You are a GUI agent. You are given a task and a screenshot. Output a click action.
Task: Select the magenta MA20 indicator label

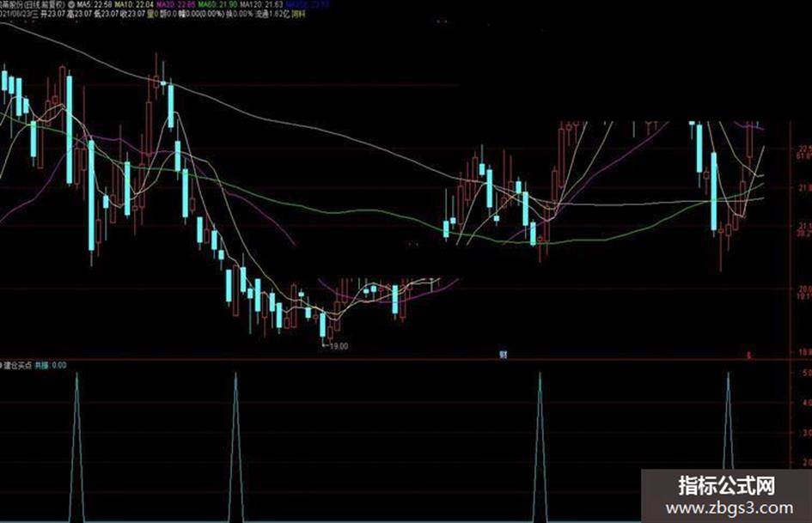[x=175, y=4]
